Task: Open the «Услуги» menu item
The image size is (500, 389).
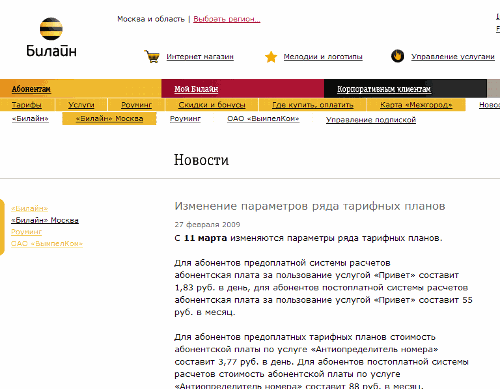Action: pyautogui.click(x=81, y=105)
